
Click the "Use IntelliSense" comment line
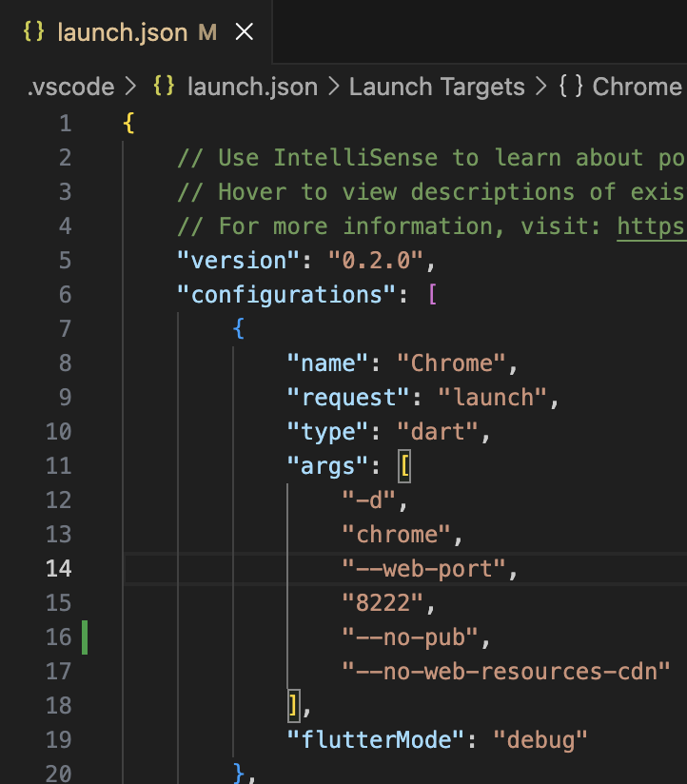431,158
